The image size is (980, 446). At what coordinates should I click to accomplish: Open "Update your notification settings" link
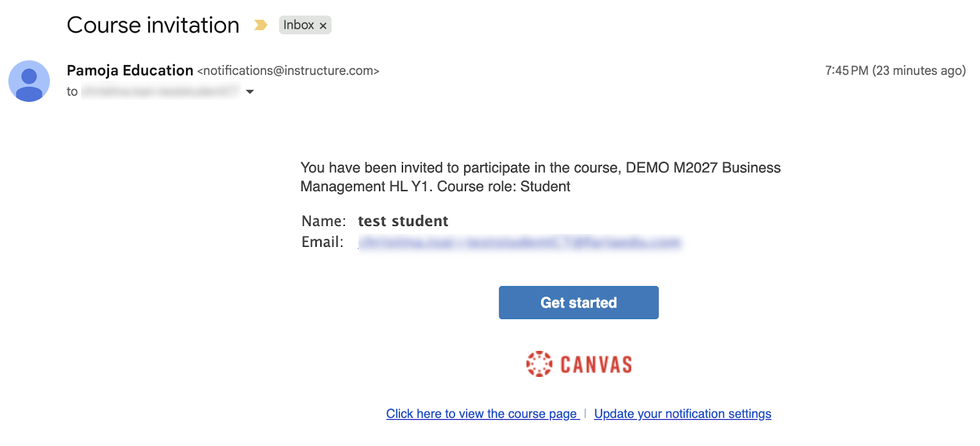(682, 414)
